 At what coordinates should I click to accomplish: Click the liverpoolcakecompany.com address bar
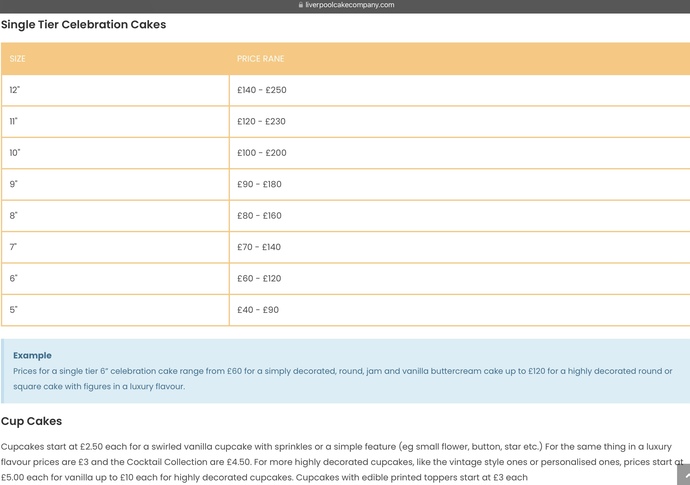(x=346, y=5)
